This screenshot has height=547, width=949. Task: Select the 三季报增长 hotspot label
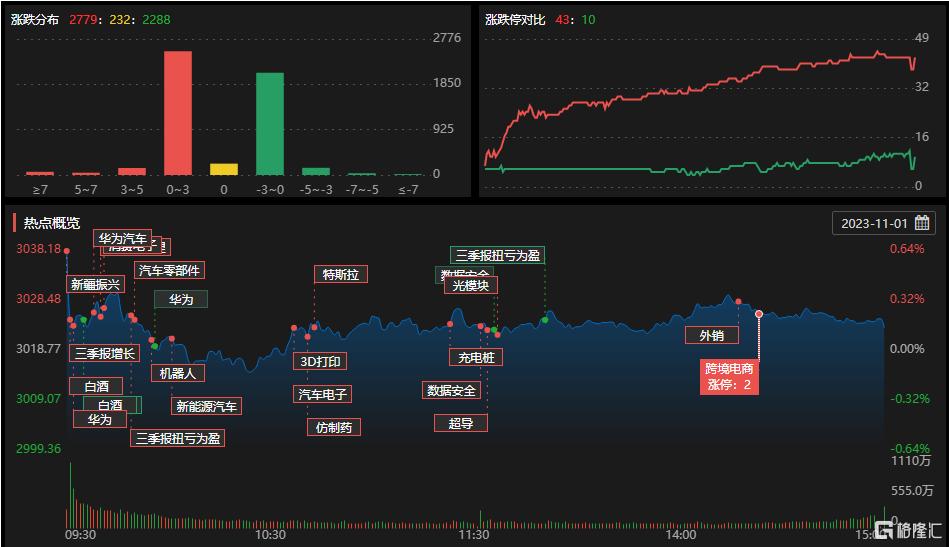(x=105, y=353)
